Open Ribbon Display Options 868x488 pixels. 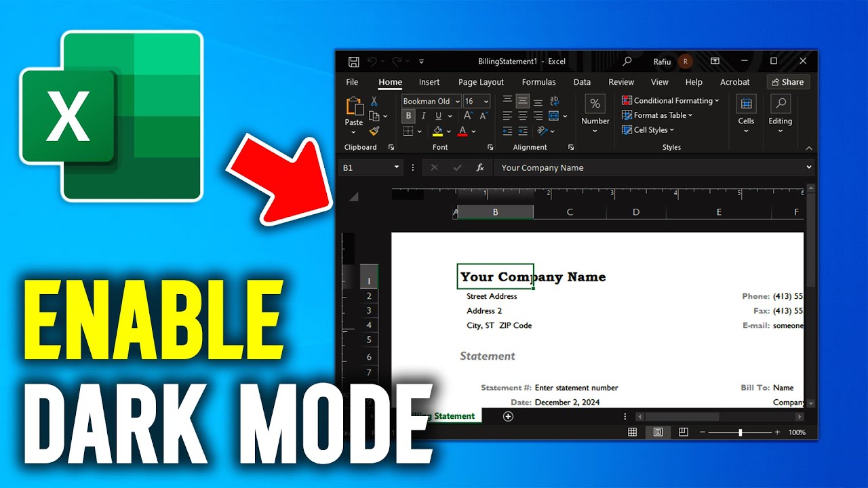(715, 61)
